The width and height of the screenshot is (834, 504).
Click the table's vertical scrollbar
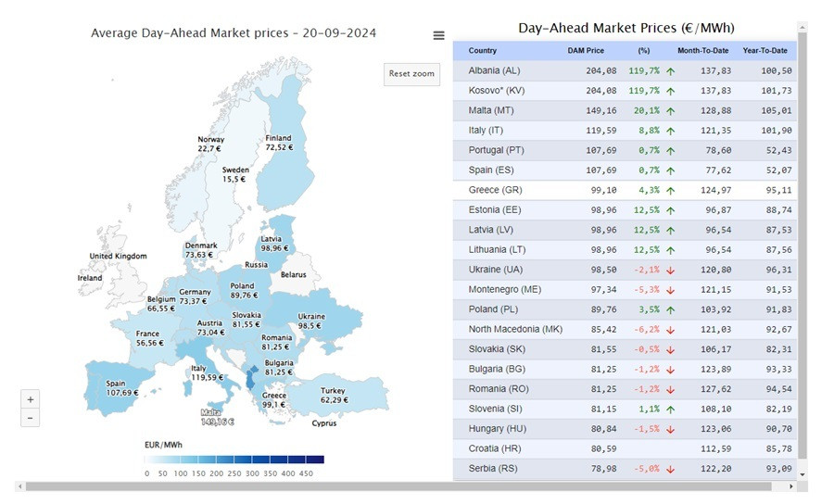(x=802, y=245)
